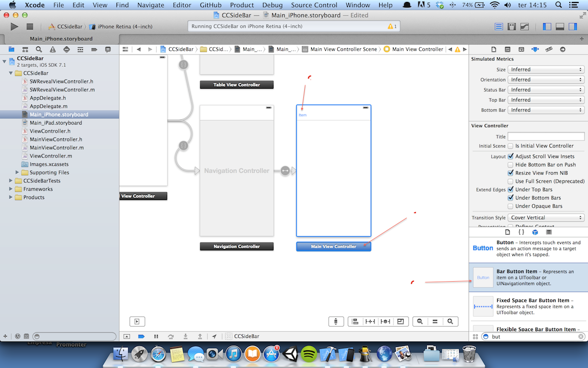588x368 pixels.
Task: Stop the running app with the Stop button
Action: tap(30, 26)
